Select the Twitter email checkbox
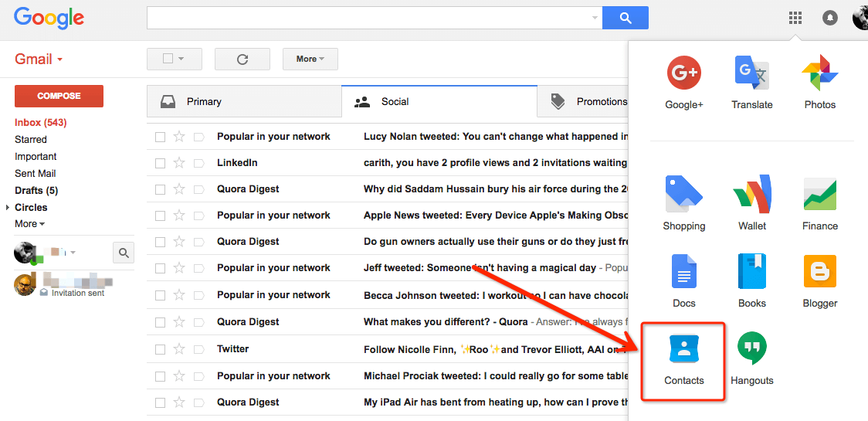This screenshot has height=421, width=868. (160, 349)
